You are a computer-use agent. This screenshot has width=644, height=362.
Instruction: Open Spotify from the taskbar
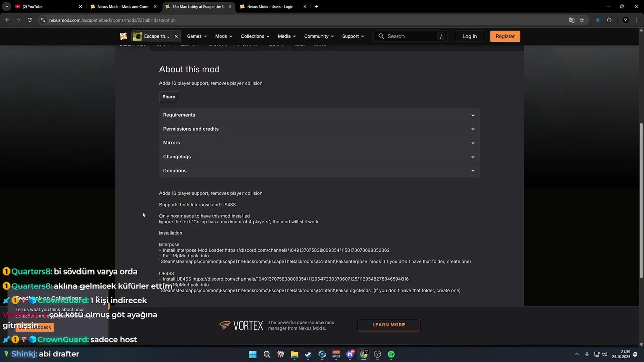coord(391,354)
